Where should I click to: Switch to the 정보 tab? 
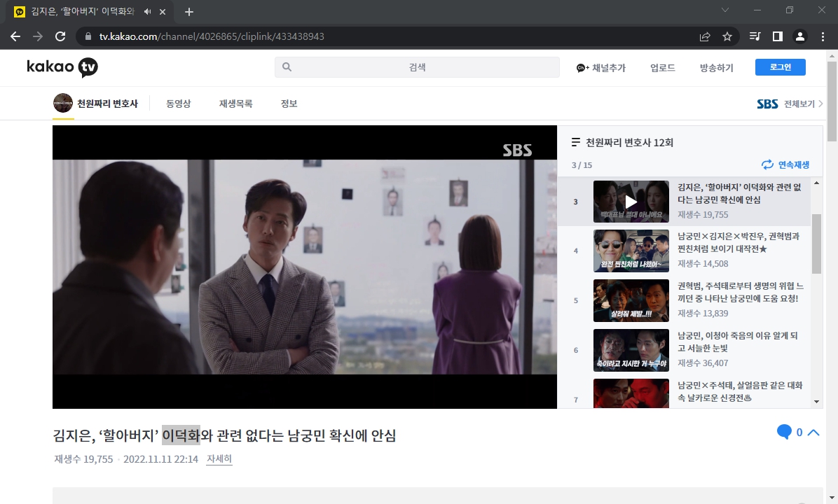[x=289, y=104]
